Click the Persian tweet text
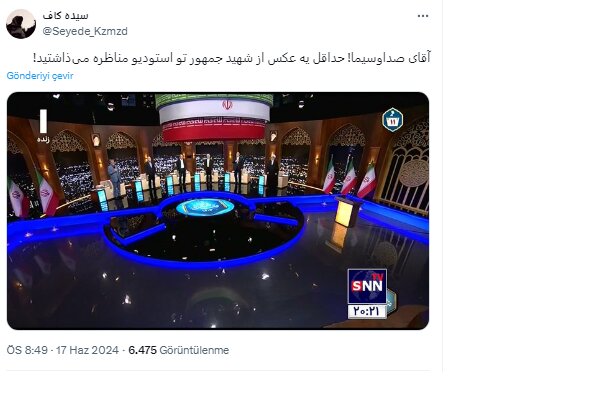 [232, 58]
